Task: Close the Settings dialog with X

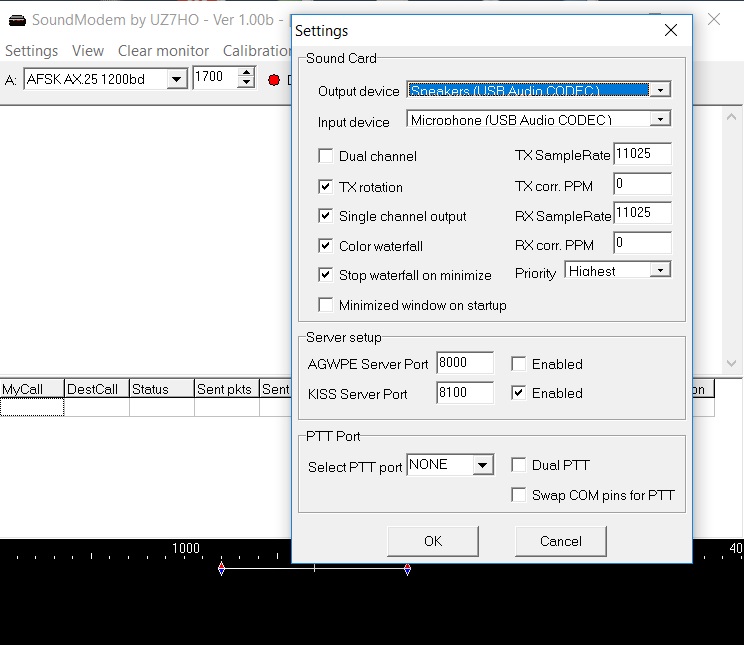Action: click(671, 31)
